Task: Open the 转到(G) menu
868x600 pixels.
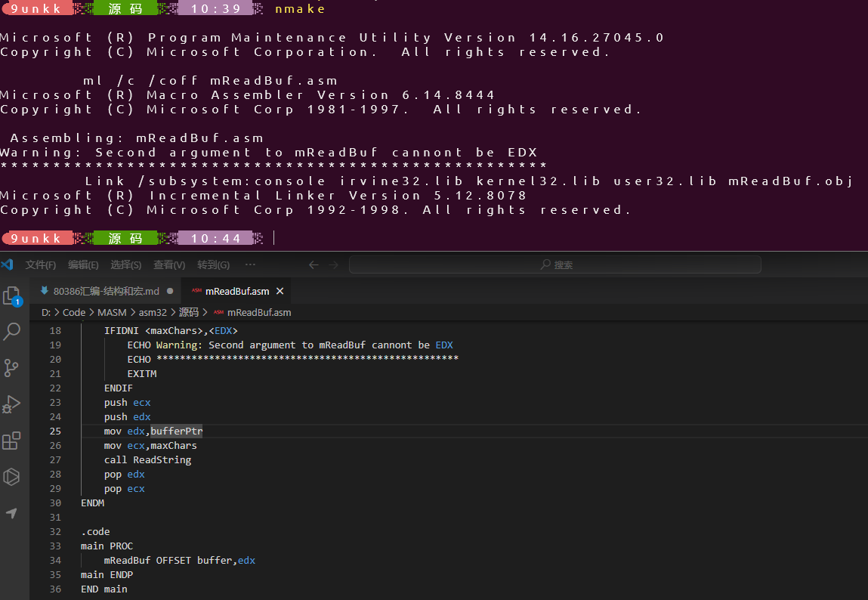Action: click(213, 264)
